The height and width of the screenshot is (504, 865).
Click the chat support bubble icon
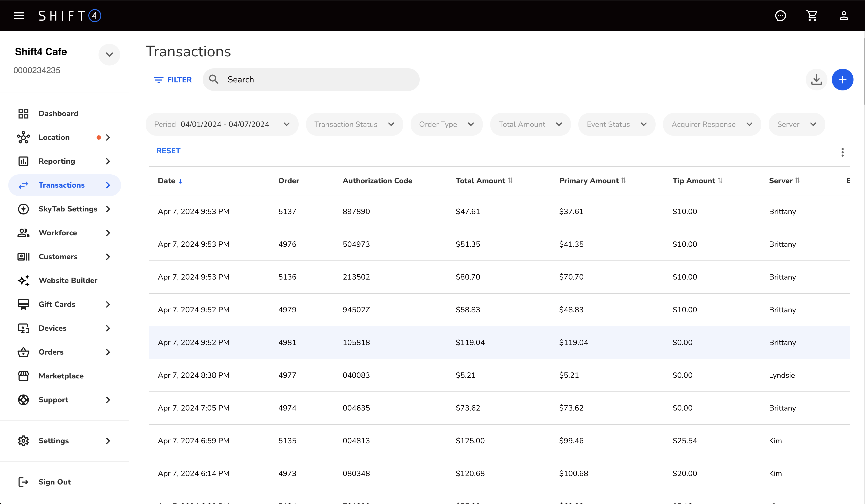tap(780, 15)
